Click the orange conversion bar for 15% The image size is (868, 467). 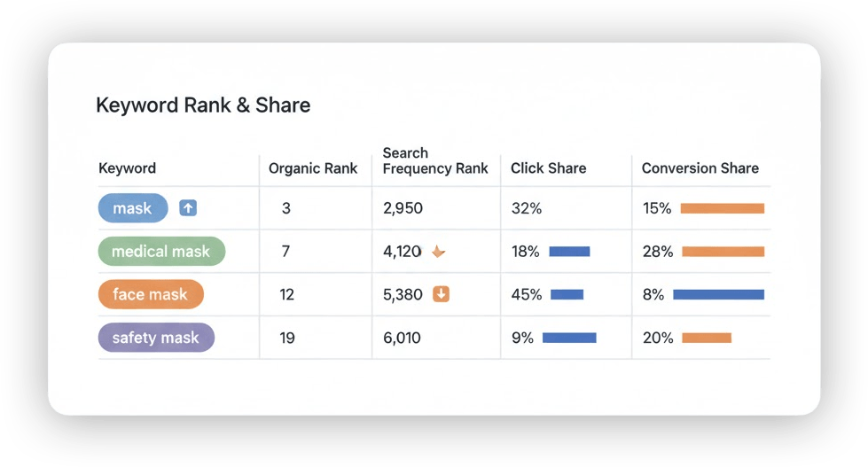723,208
